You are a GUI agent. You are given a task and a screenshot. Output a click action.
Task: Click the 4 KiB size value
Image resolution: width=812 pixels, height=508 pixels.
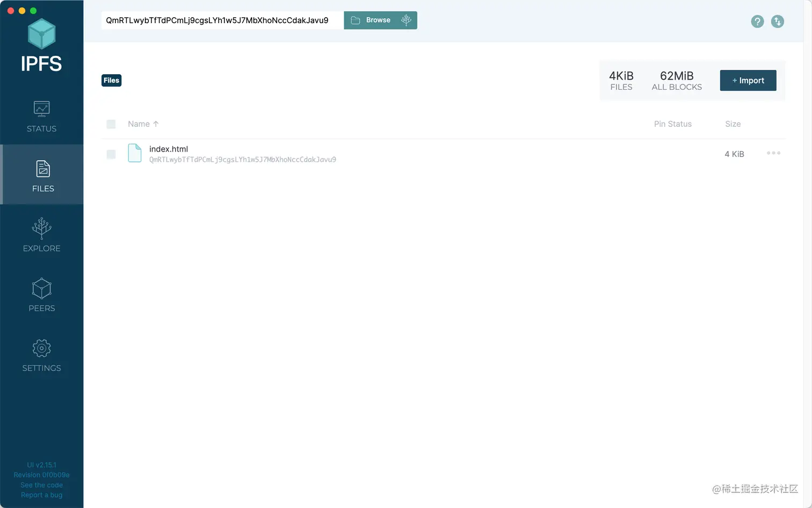[x=734, y=154]
